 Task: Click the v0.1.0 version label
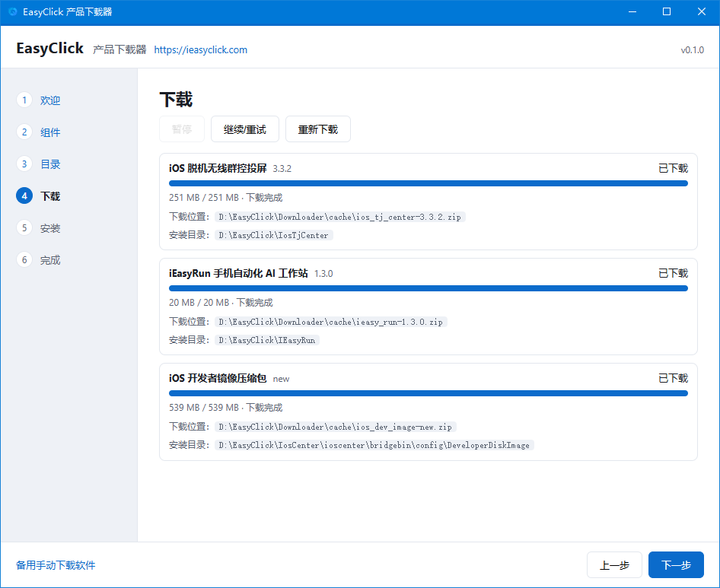pos(692,50)
